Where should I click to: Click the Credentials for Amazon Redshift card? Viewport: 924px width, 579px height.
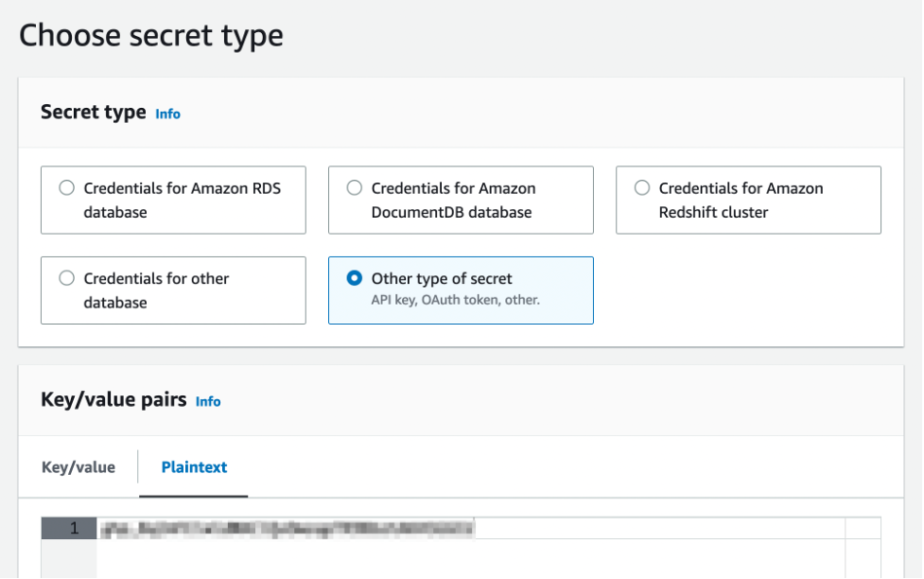pos(747,200)
